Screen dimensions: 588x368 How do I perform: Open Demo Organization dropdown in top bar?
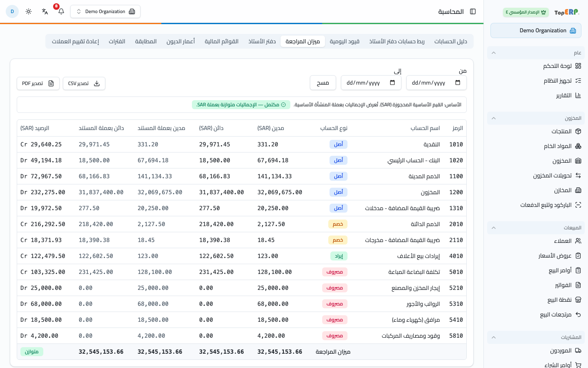tap(105, 11)
